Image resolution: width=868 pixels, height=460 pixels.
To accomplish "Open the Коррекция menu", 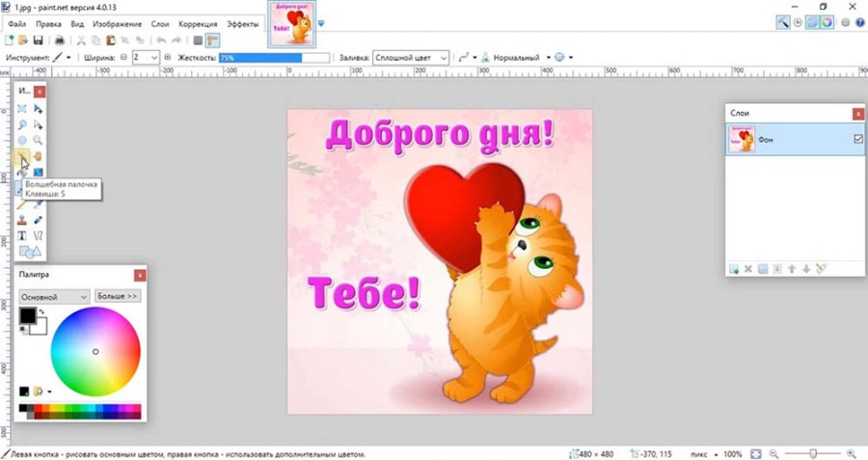I will click(x=198, y=24).
